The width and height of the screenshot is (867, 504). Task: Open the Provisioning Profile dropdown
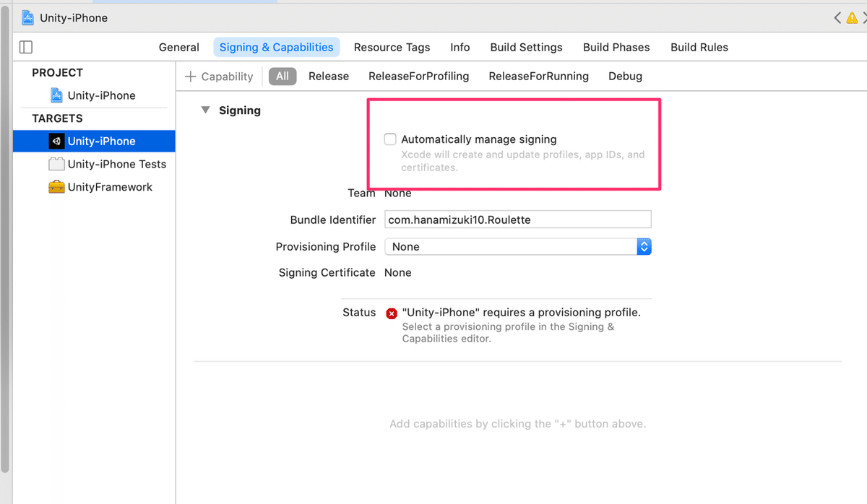[510, 247]
